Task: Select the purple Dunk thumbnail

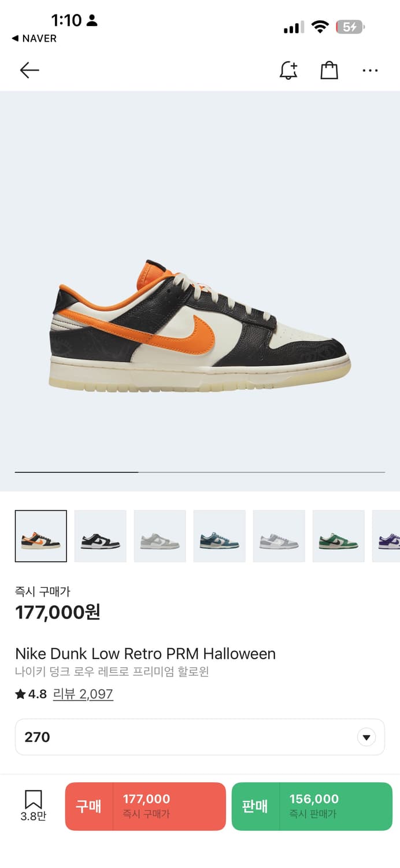Action: pyautogui.click(x=386, y=536)
